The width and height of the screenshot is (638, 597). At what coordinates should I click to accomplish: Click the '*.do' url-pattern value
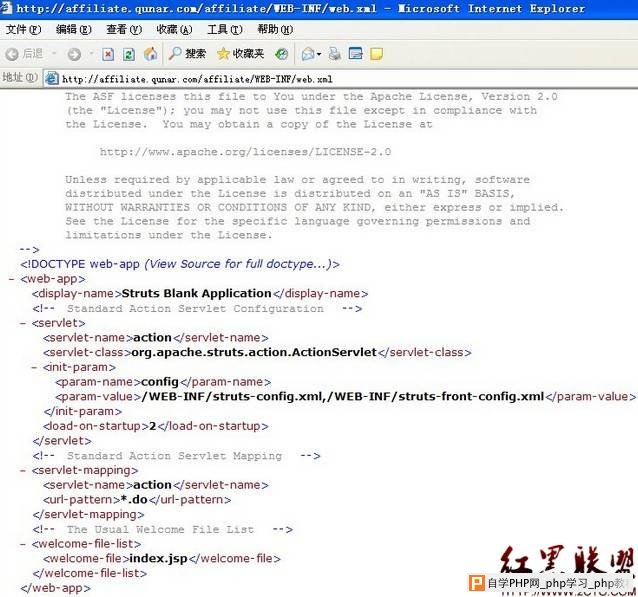click(x=134, y=500)
